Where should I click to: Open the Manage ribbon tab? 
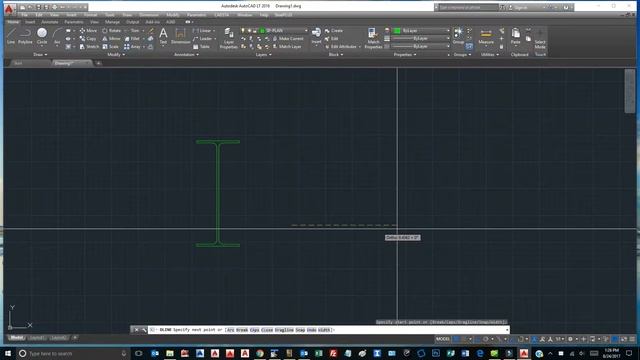(112, 22)
